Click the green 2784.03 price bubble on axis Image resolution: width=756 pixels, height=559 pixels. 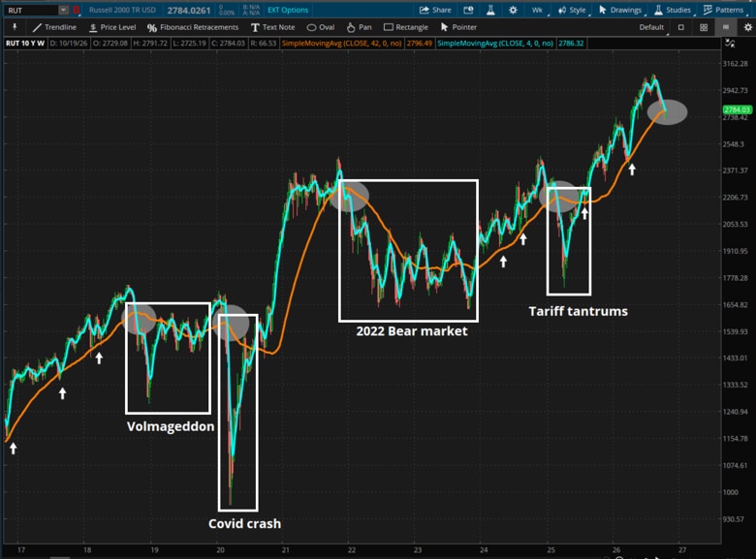[737, 109]
